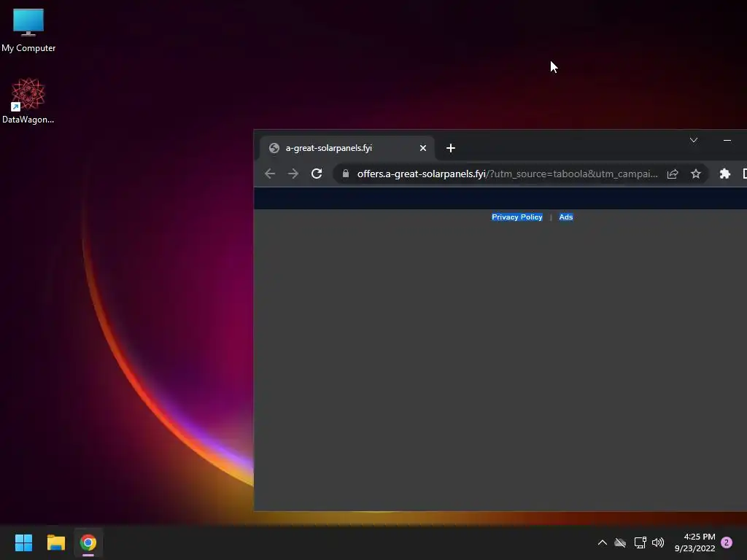Image resolution: width=747 pixels, height=560 pixels.
Task: Go forward in Chrome
Action: (293, 174)
